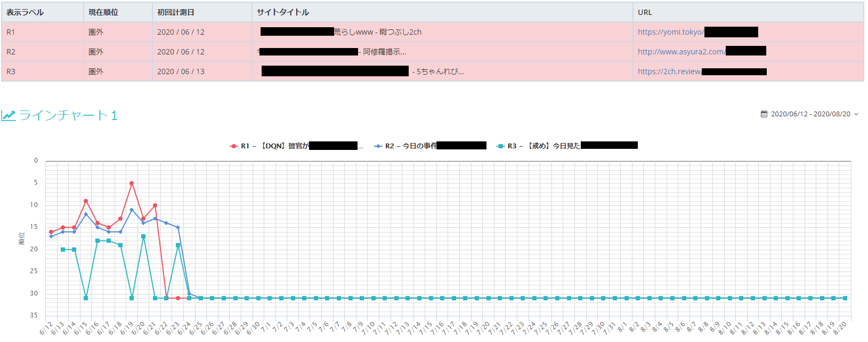Screen dimensions: 868x342
Task: Sort by 表示ラベル column header
Action: pos(25,12)
